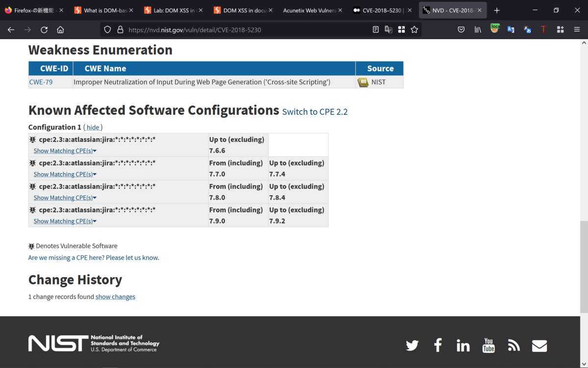Save page to Pocket
588x368 pixels.
click(x=461, y=29)
